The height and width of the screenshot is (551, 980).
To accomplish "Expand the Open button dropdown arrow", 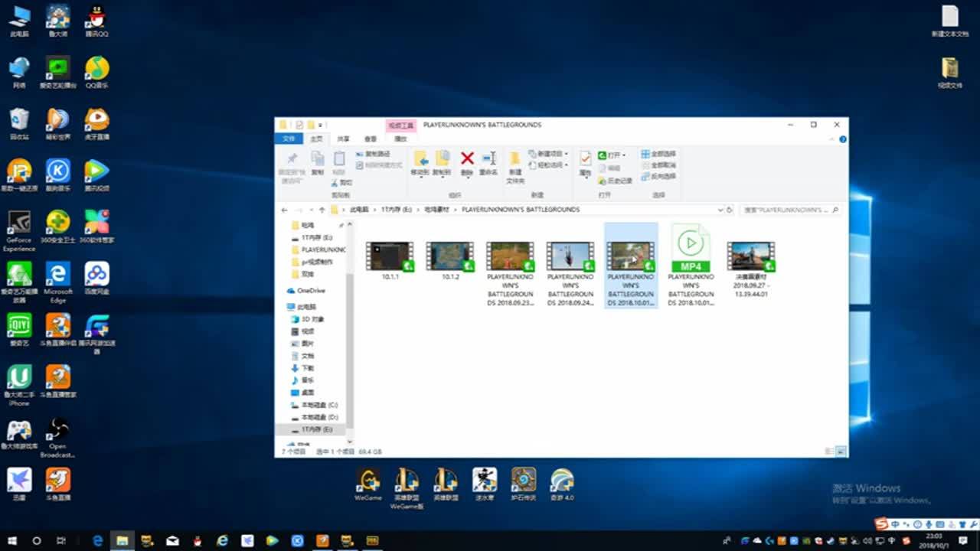I will [x=624, y=155].
